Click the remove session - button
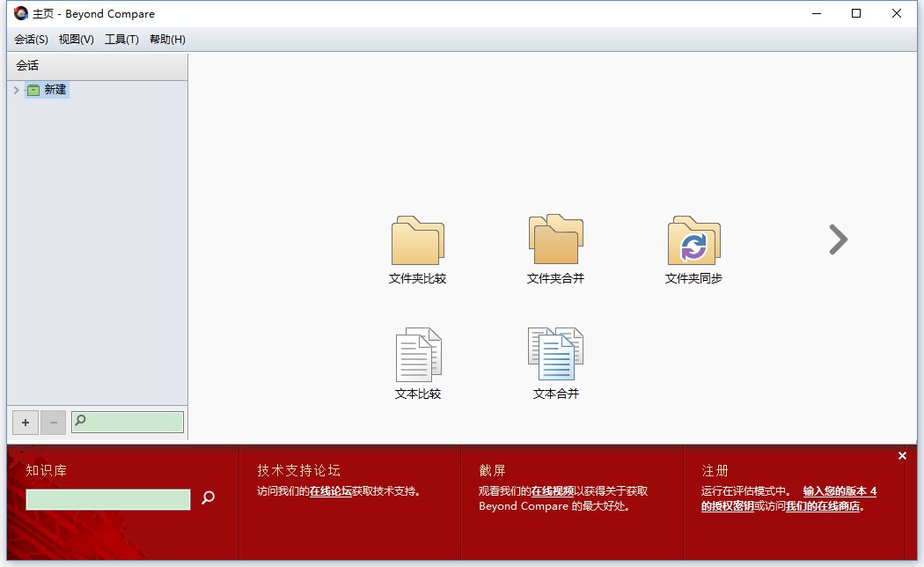Image resolution: width=924 pixels, height=567 pixels. click(53, 423)
